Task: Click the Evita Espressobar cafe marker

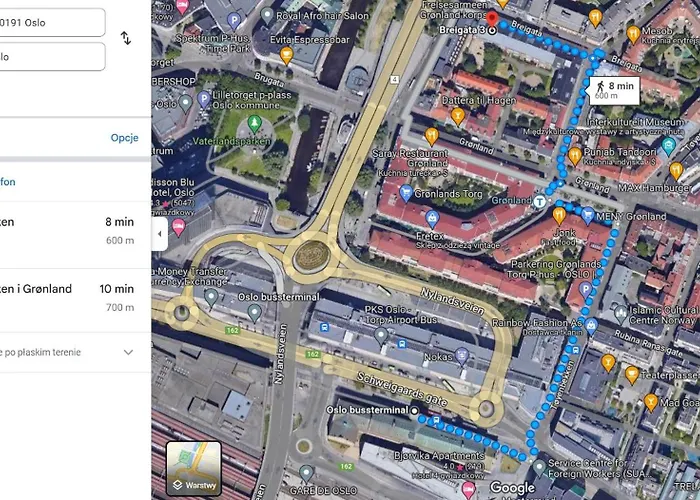Action: (286, 55)
